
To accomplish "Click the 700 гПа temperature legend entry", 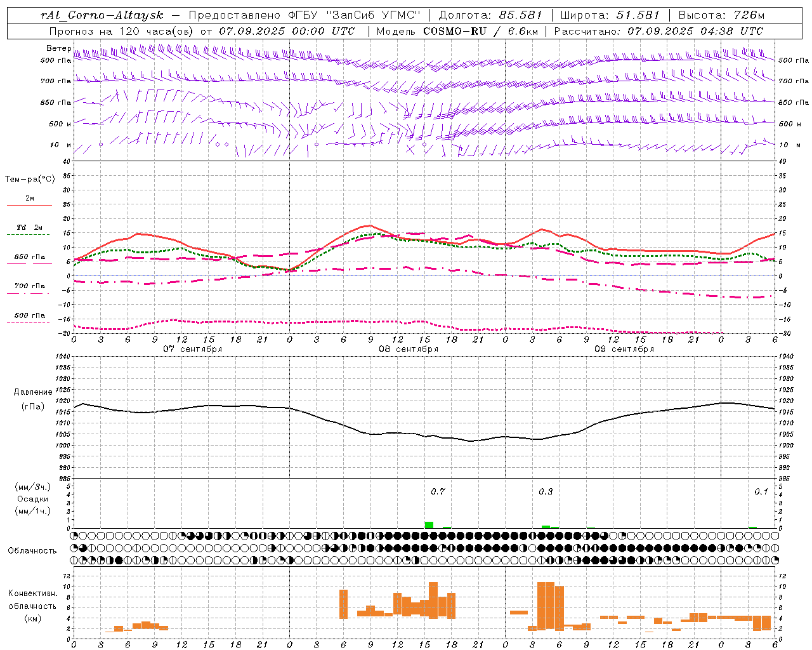I will [x=30, y=286].
